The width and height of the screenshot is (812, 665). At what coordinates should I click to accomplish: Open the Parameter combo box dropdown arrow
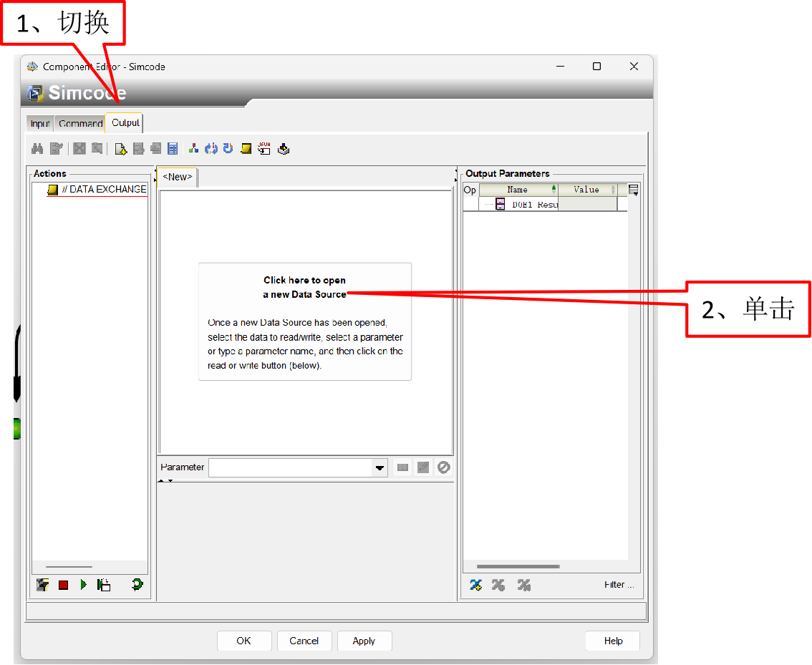pos(380,467)
